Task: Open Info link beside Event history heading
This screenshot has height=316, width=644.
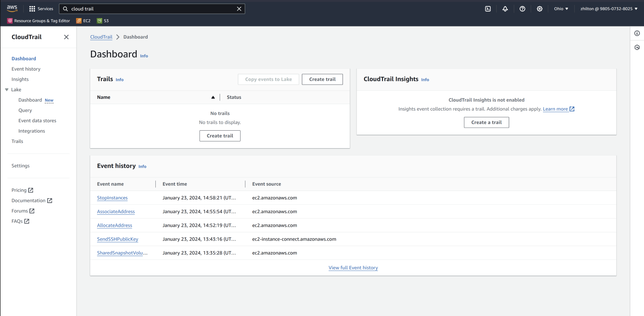Action: [142, 166]
